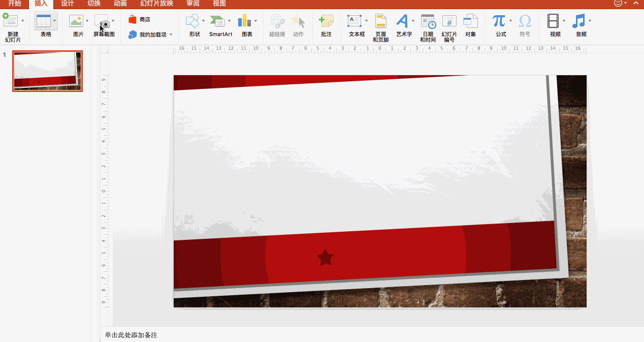Click the Screenshot (屏幕截图) icon
Image resolution: width=644 pixels, height=342 pixels.
tap(102, 21)
